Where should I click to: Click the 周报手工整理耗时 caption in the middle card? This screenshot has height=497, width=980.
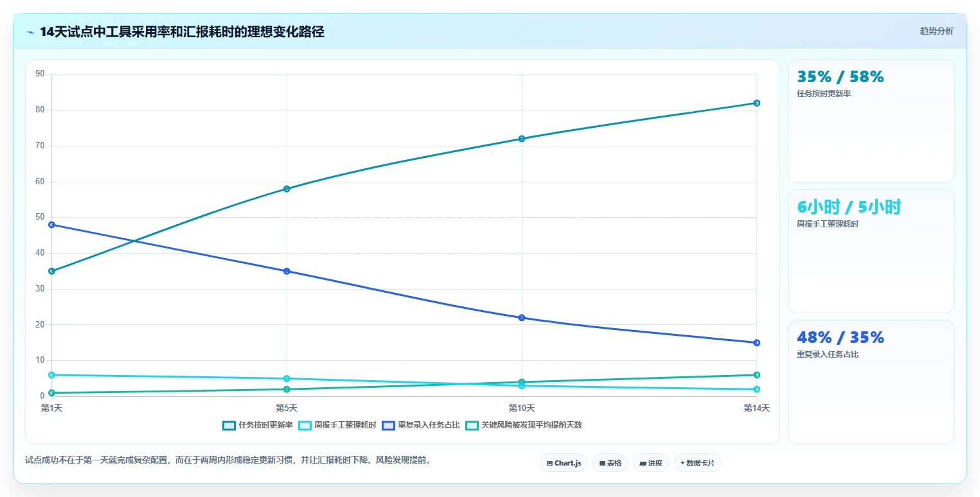[x=828, y=224]
